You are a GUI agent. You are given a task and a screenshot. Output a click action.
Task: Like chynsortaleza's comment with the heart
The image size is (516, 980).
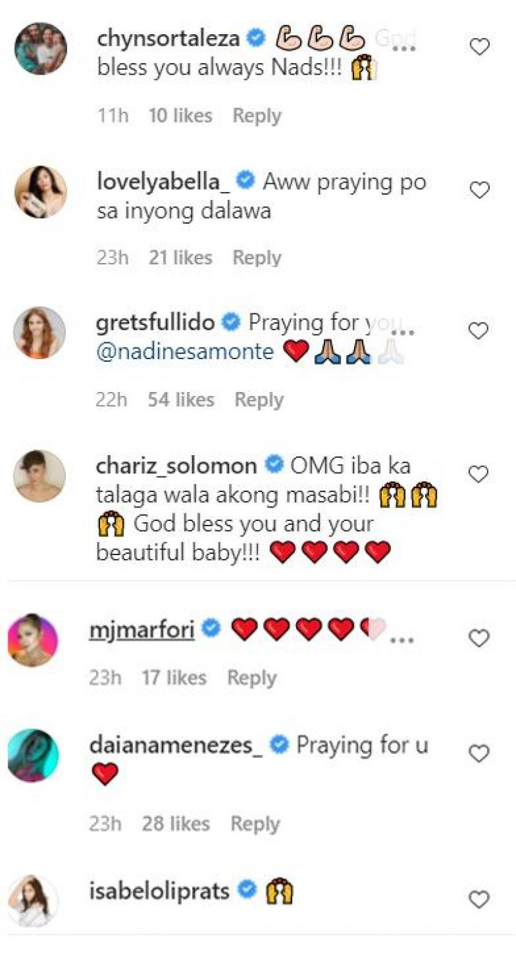tap(479, 47)
